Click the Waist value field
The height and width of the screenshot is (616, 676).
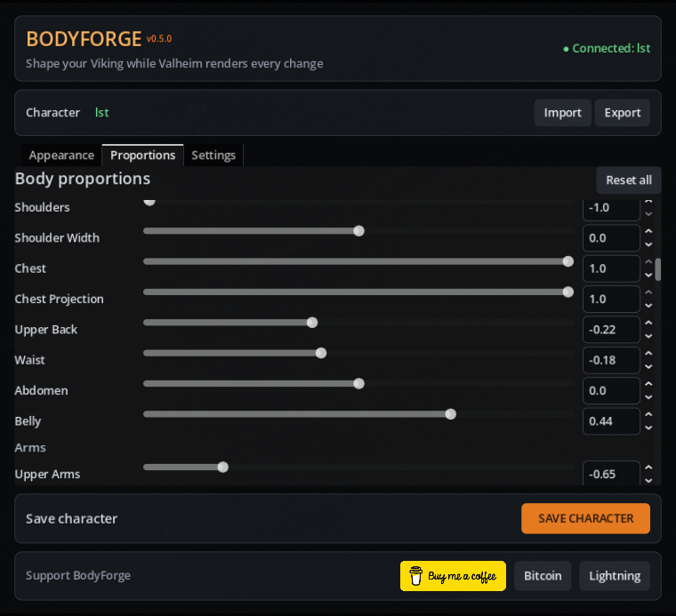tap(611, 361)
